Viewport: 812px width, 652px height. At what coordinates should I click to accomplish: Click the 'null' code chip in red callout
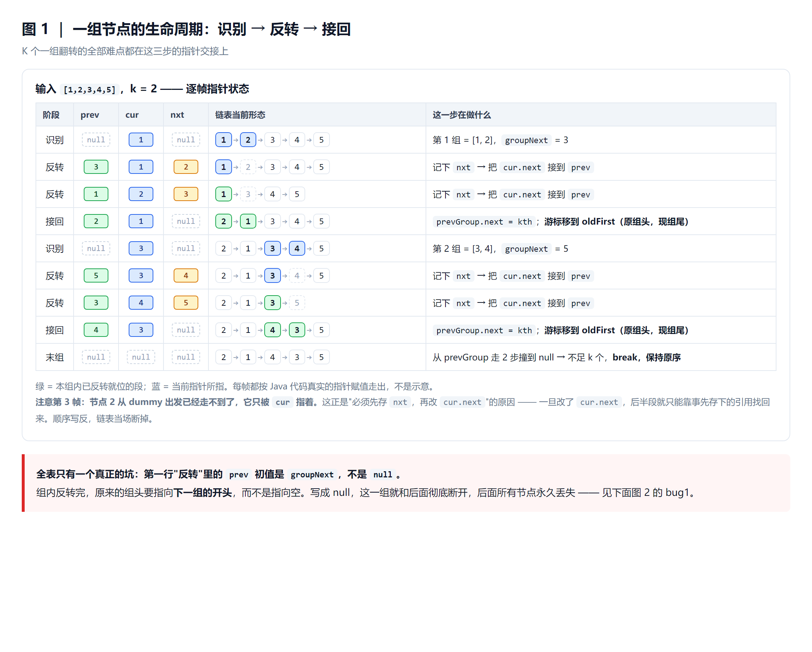point(383,475)
